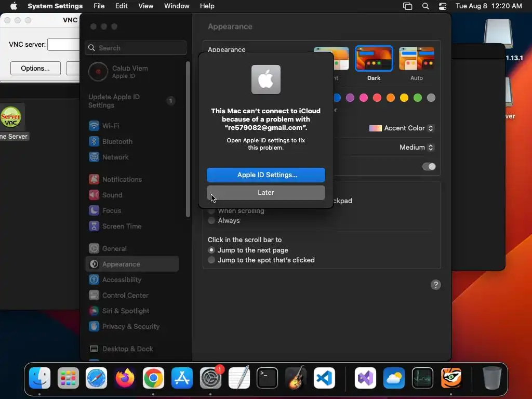
Task: Open General settings pane
Action: pos(132,249)
